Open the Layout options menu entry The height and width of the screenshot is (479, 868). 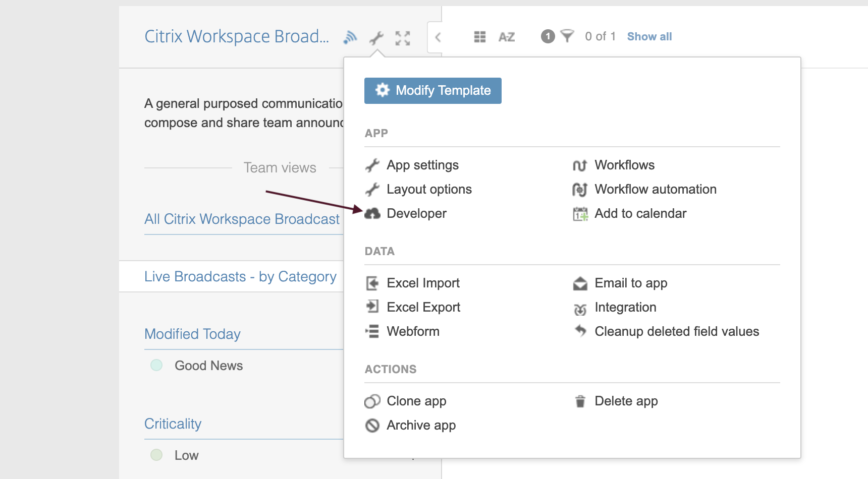(x=429, y=190)
